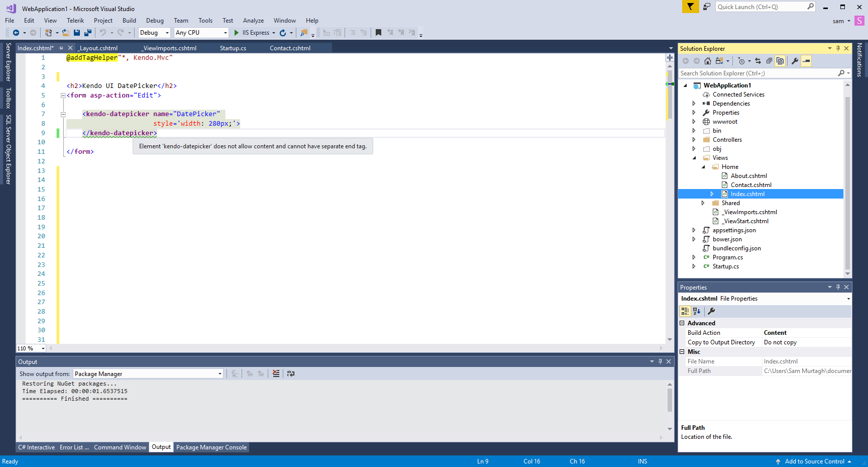Open the Error List tab
868x467 pixels.
tap(74, 447)
